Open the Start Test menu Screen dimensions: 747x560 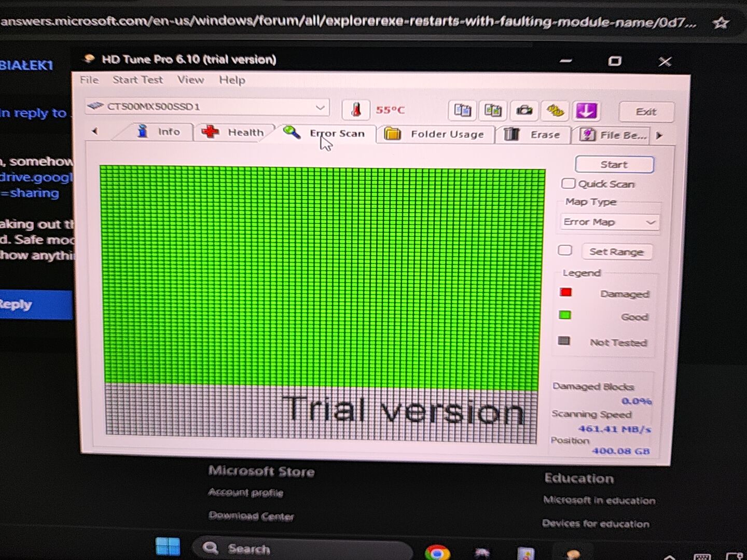138,80
